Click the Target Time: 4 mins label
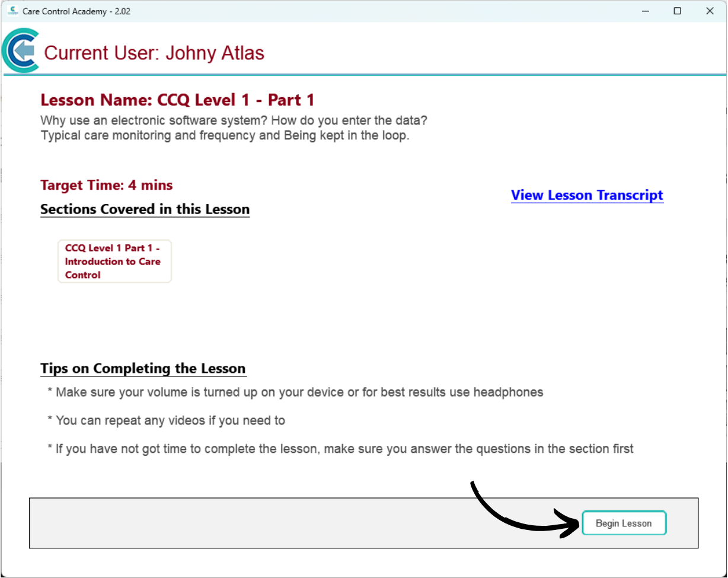728x578 pixels. point(107,186)
